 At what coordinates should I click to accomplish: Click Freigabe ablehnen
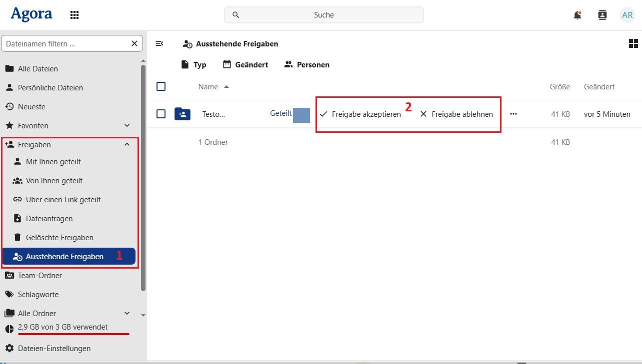pos(456,114)
